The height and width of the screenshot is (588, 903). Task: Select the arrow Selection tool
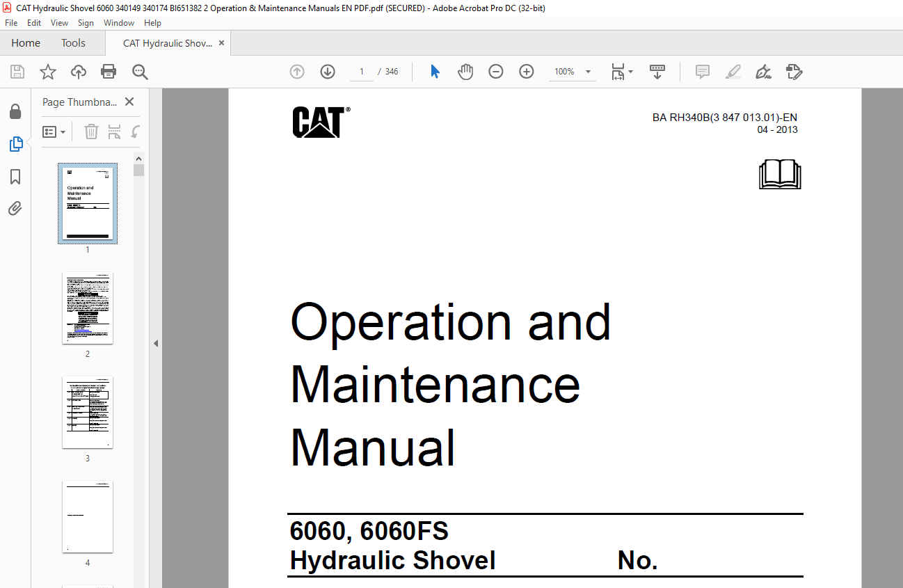point(435,72)
